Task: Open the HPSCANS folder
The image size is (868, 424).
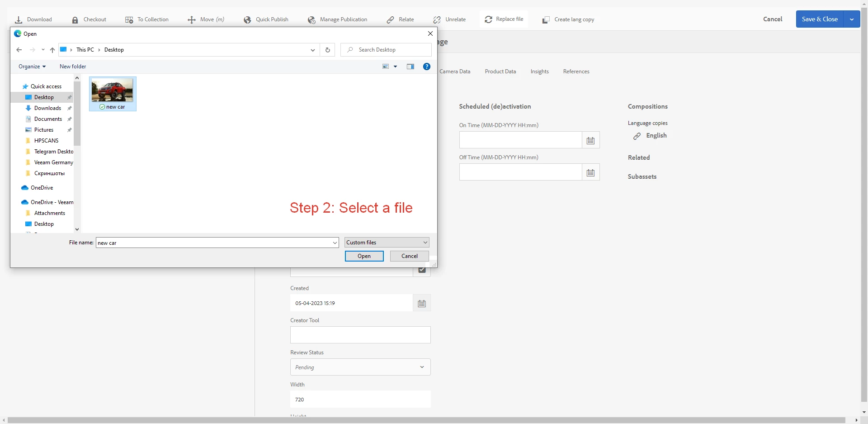Action: 46,141
